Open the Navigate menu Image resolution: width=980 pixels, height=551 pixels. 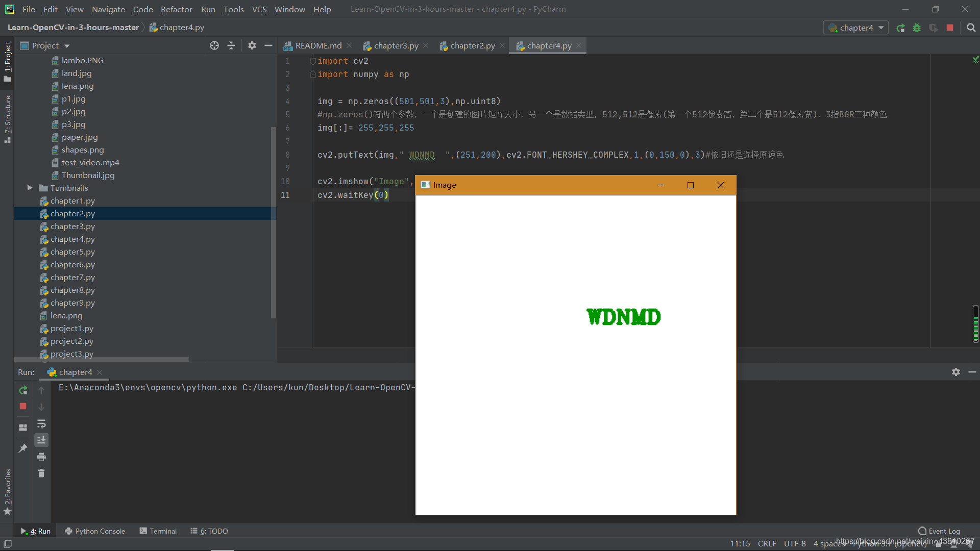108,9
